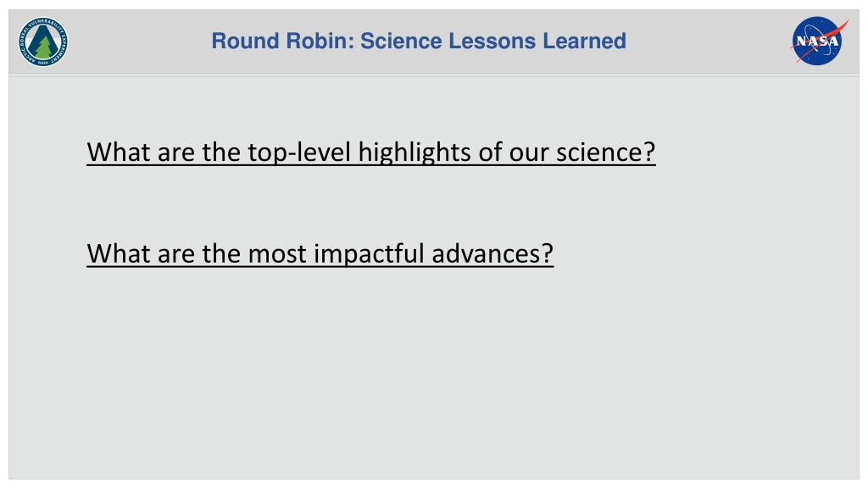This screenshot has height=488, width=868.
Task: Open the 'top-level highlights of our science' link
Action: coord(371,152)
